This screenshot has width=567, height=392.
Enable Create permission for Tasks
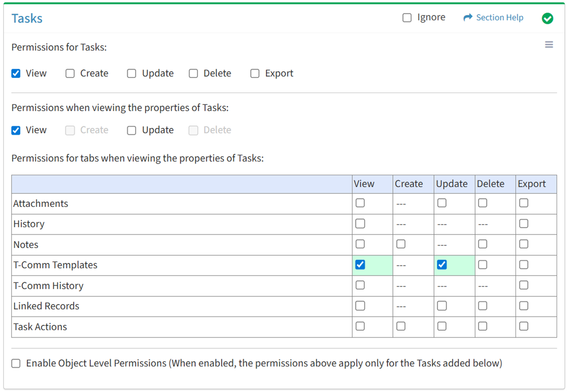(x=70, y=73)
